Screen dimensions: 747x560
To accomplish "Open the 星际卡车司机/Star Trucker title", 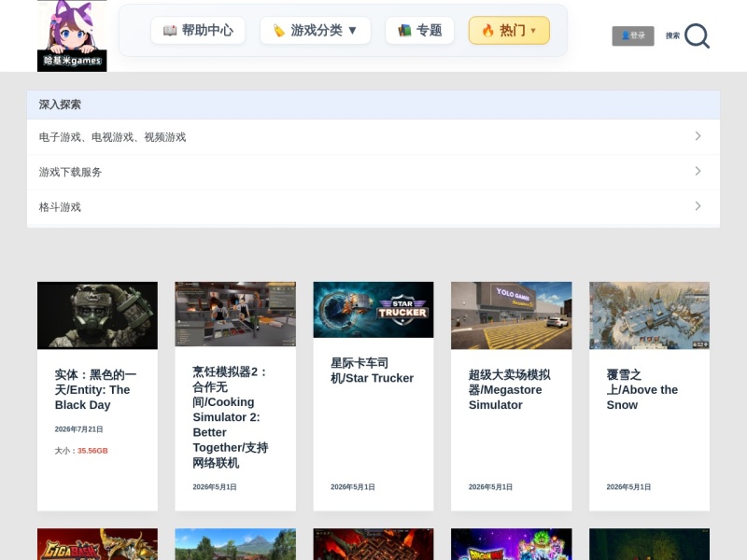I will click(x=372, y=371).
